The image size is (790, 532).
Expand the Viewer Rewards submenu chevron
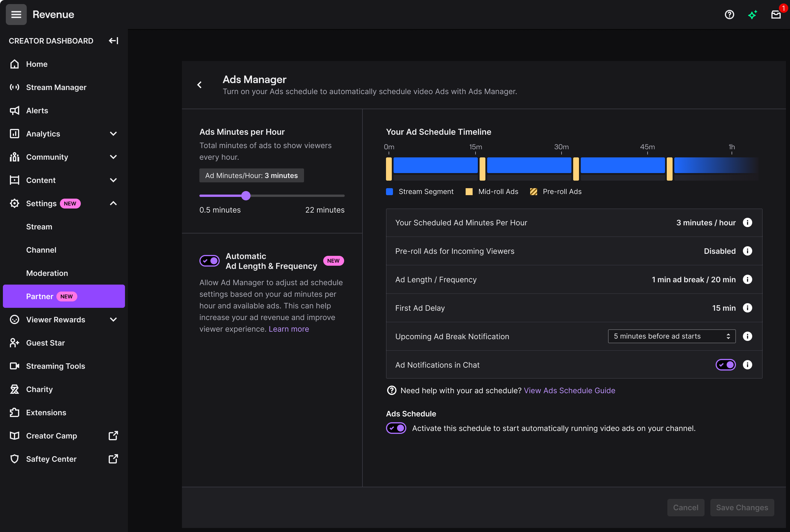[113, 320]
